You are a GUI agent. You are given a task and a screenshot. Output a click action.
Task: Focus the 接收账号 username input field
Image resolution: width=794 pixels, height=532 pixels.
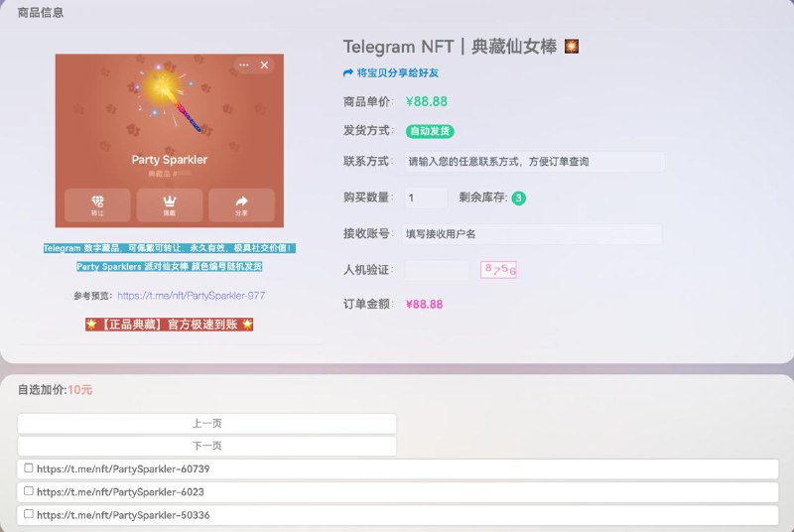tap(532, 234)
